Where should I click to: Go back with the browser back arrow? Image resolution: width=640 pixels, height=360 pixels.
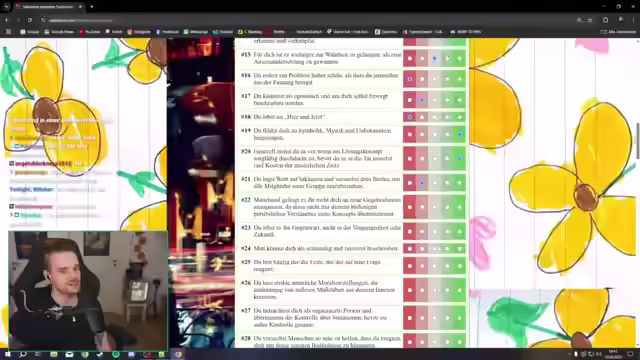[7, 20]
